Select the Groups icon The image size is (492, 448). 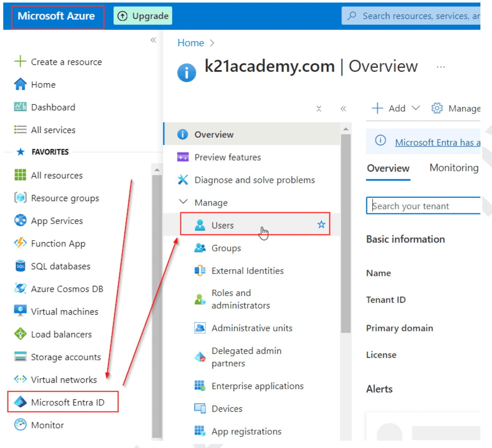200,248
